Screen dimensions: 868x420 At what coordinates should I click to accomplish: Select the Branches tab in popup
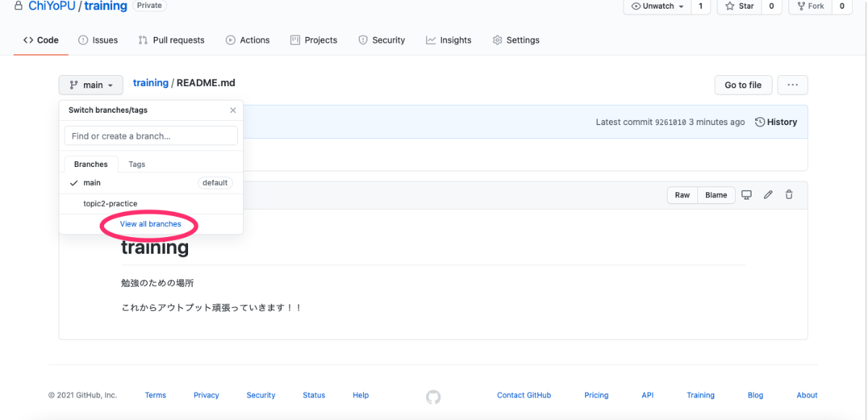(91, 164)
